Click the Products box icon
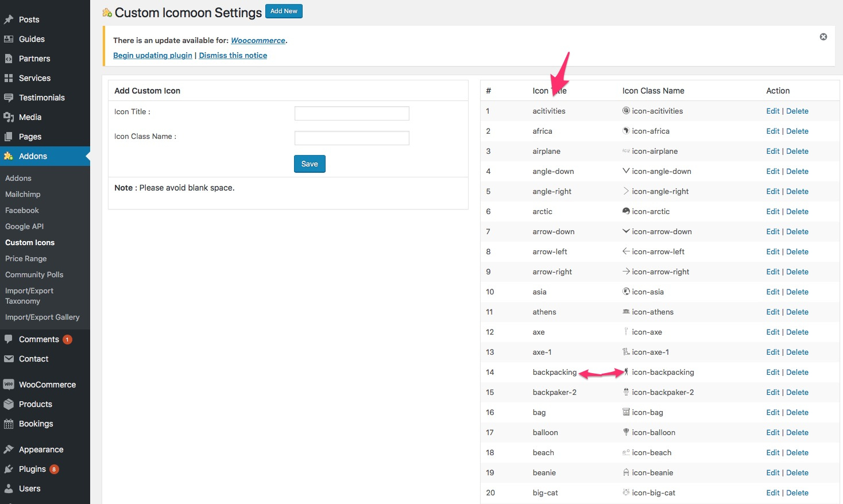843x504 pixels. pyautogui.click(x=9, y=404)
